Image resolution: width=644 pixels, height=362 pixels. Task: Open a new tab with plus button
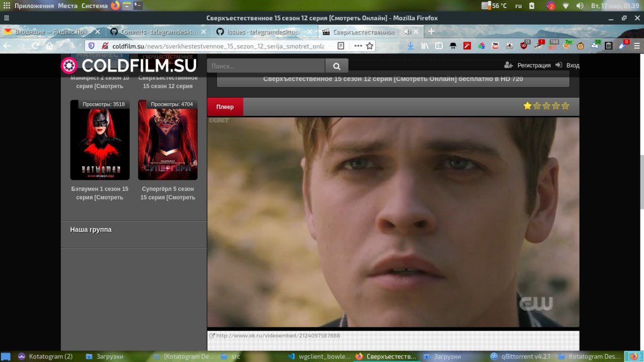click(431, 31)
